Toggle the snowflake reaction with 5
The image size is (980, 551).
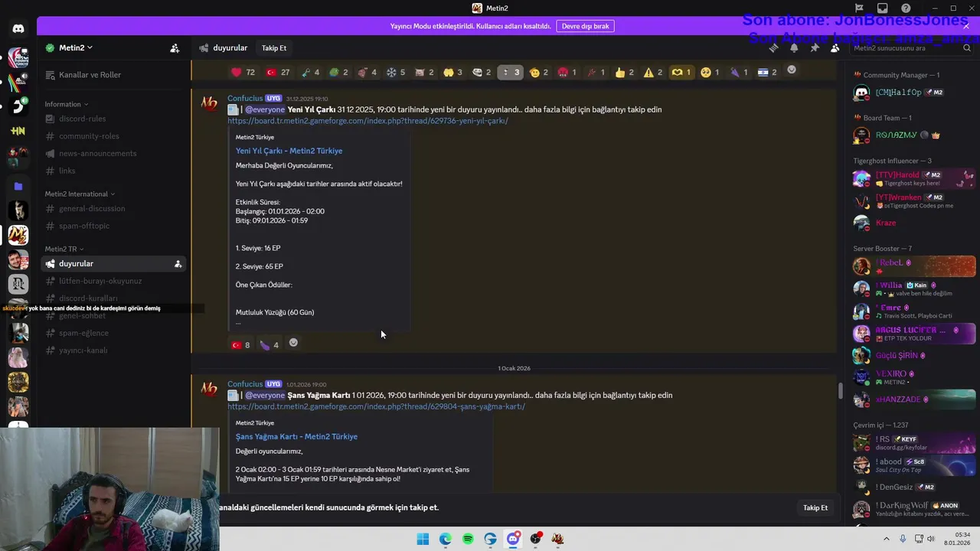(396, 72)
